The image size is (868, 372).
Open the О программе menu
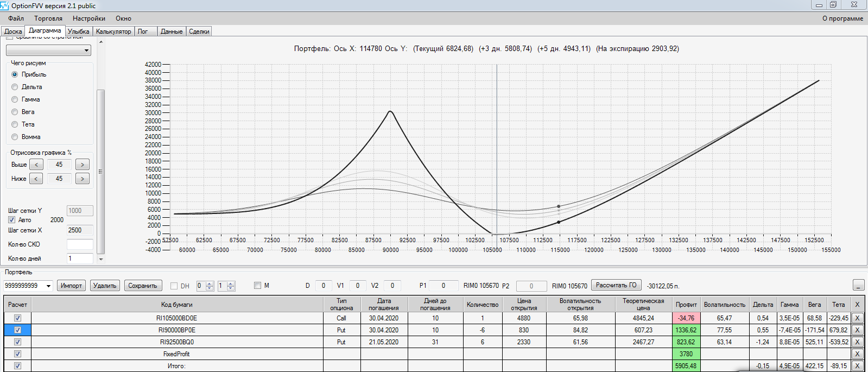pyautogui.click(x=842, y=18)
